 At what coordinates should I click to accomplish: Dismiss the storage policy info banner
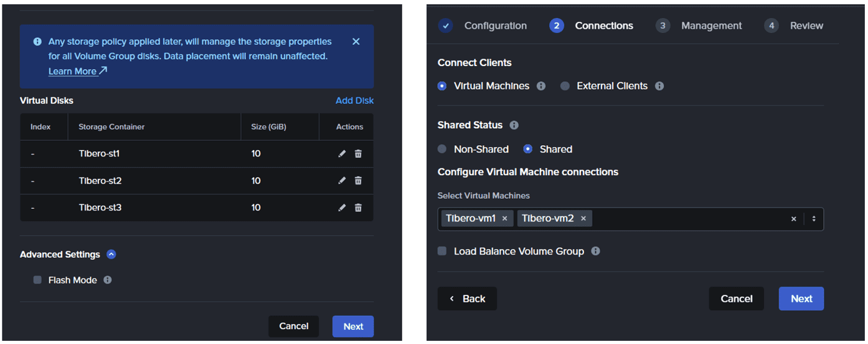click(356, 41)
